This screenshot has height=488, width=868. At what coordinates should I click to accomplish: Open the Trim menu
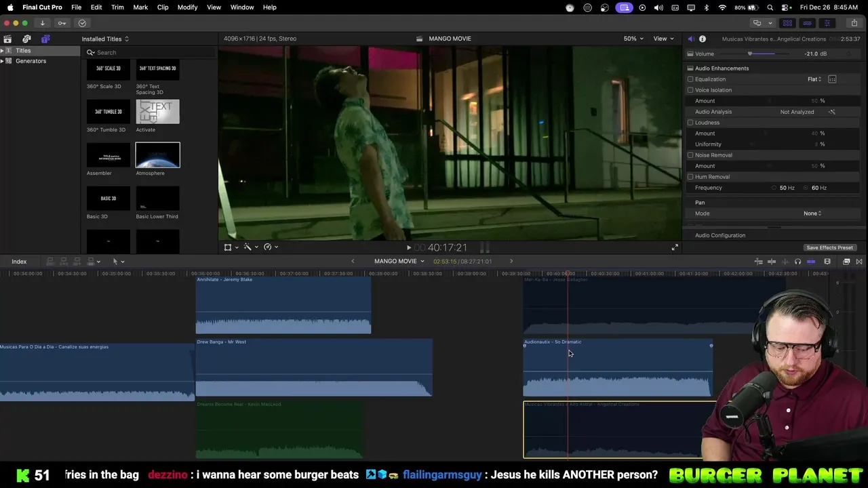pyautogui.click(x=117, y=7)
